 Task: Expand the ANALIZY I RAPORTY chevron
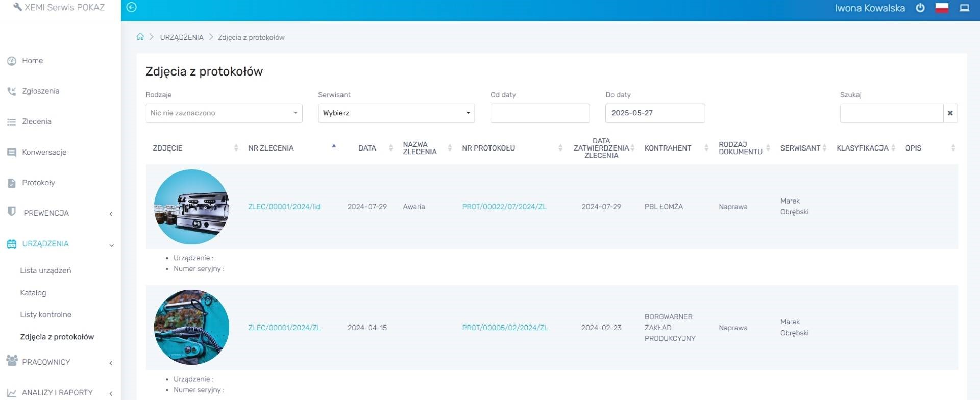click(111, 393)
